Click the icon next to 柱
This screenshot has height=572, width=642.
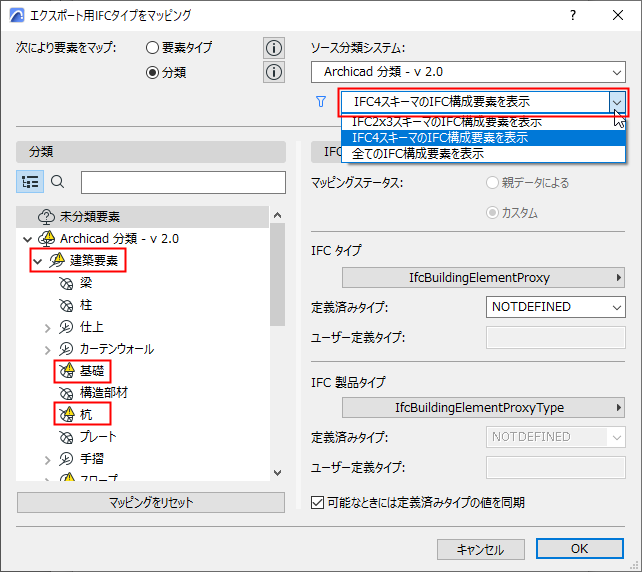[66, 305]
